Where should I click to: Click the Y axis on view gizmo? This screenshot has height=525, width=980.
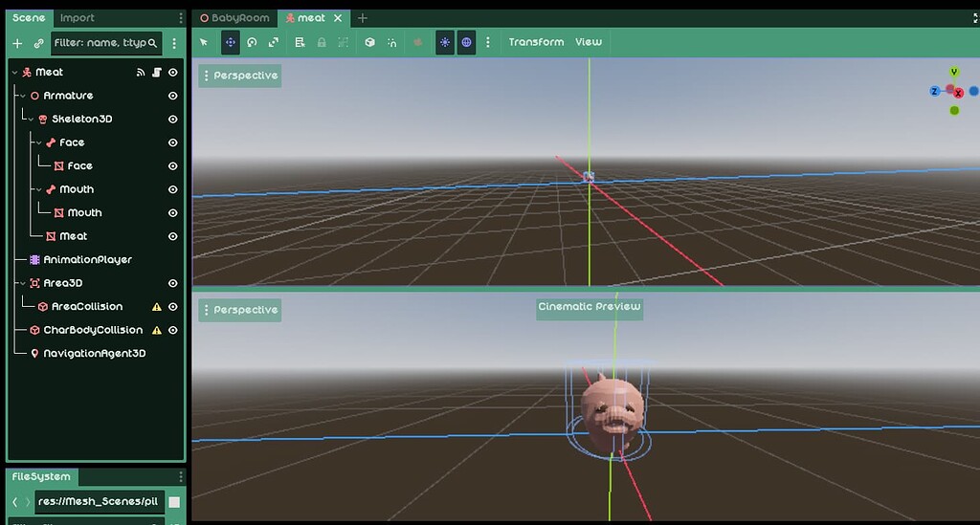tap(954, 72)
